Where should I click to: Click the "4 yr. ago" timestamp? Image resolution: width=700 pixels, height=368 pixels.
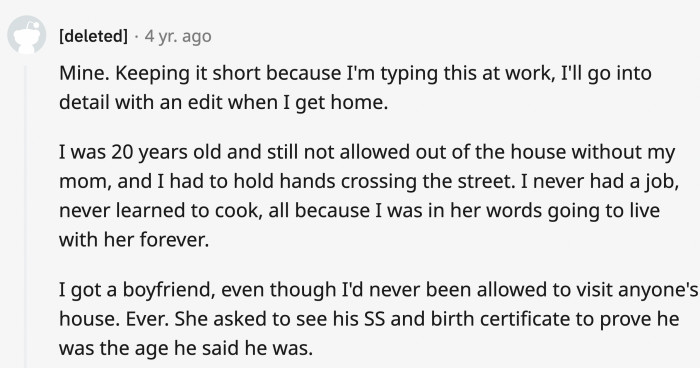(x=178, y=36)
